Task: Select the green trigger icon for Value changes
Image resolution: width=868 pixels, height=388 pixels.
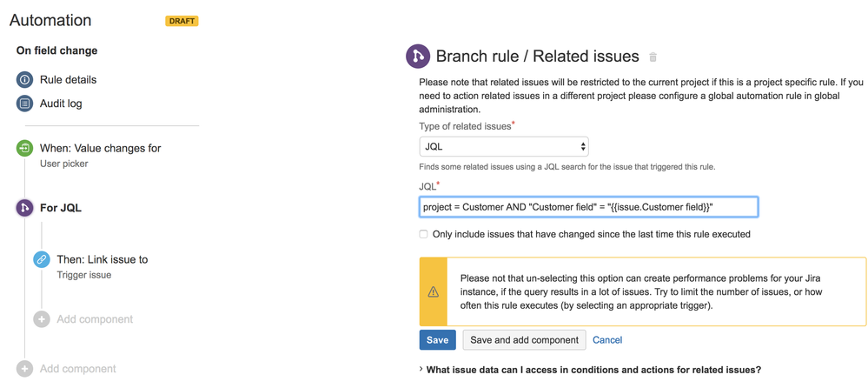Action: pos(24,149)
